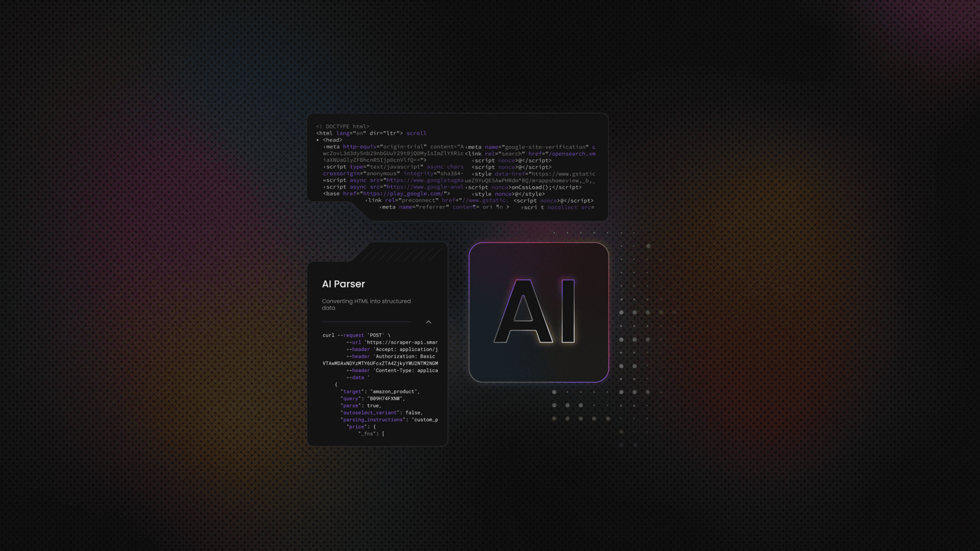Click the google-site-verification meta tag
This screenshot has height=551, width=980.
pos(530,147)
